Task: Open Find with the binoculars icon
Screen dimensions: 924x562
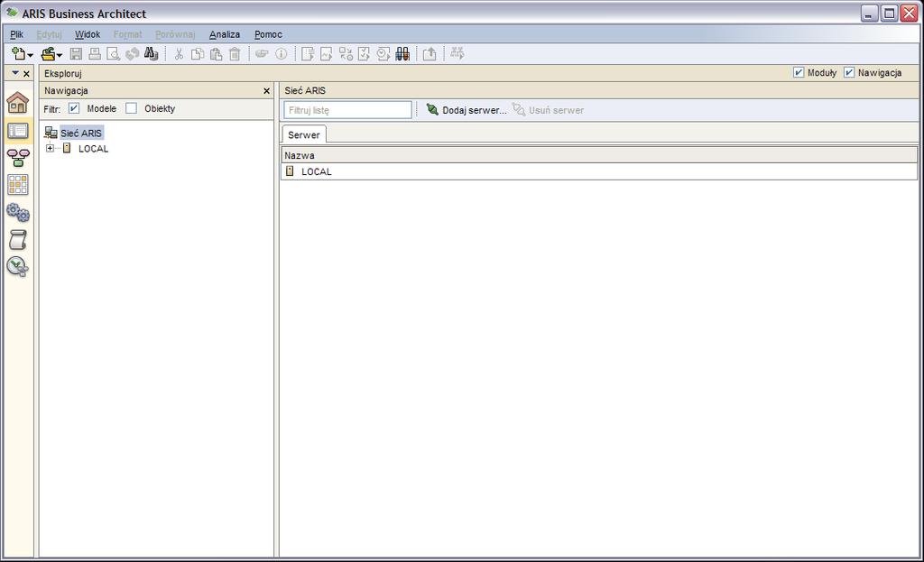Action: [151, 54]
